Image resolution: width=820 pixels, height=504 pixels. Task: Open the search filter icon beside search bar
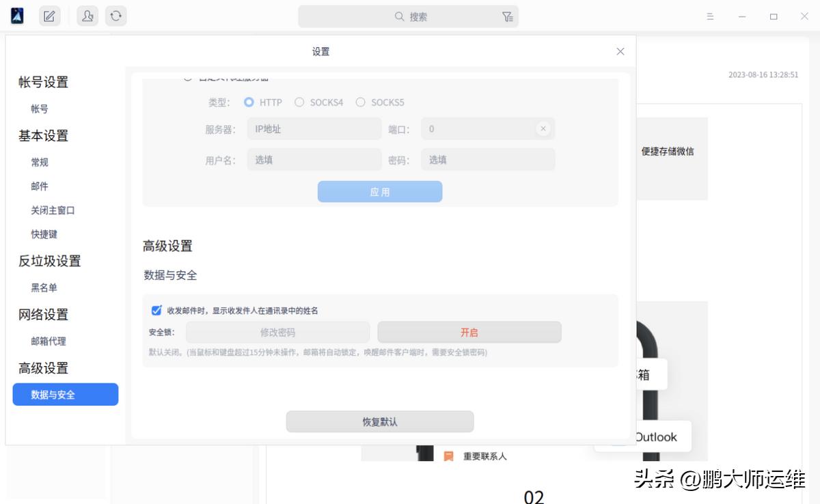click(x=508, y=15)
